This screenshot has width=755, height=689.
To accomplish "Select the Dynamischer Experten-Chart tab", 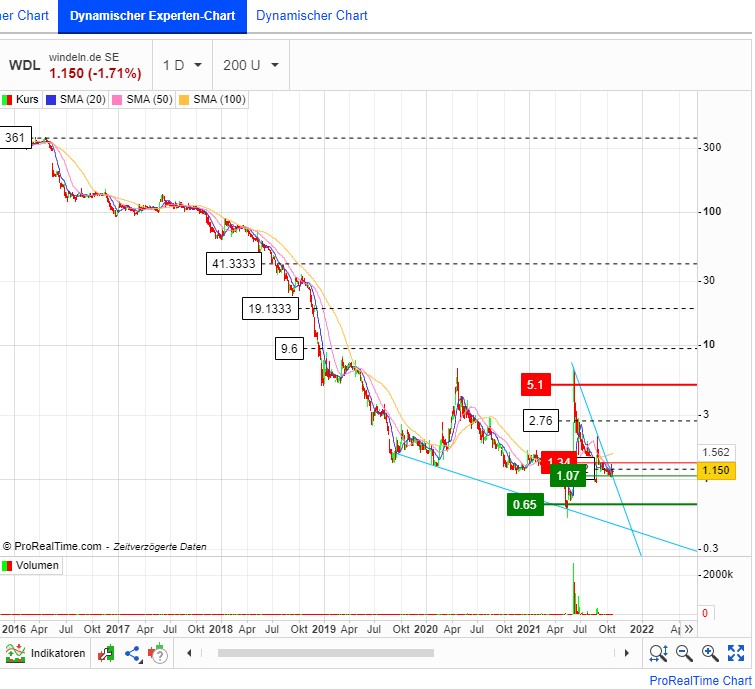I will [x=152, y=16].
